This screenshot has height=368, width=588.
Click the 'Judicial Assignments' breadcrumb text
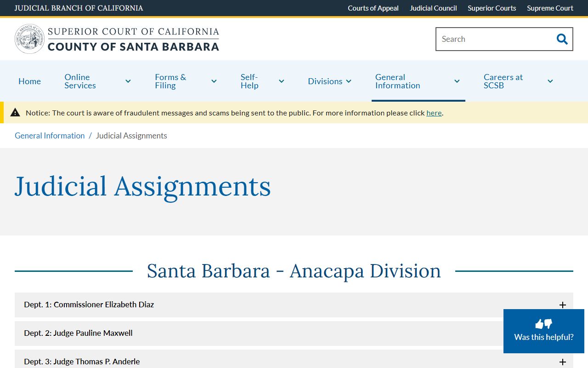(x=131, y=136)
